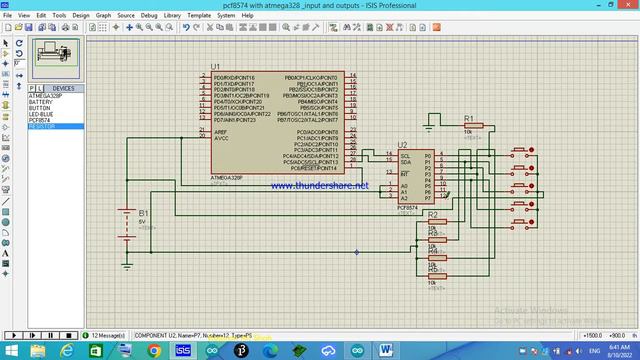Choose the 2D graphics arc tool
This screenshot has height=360, width=640.
click(x=5, y=233)
